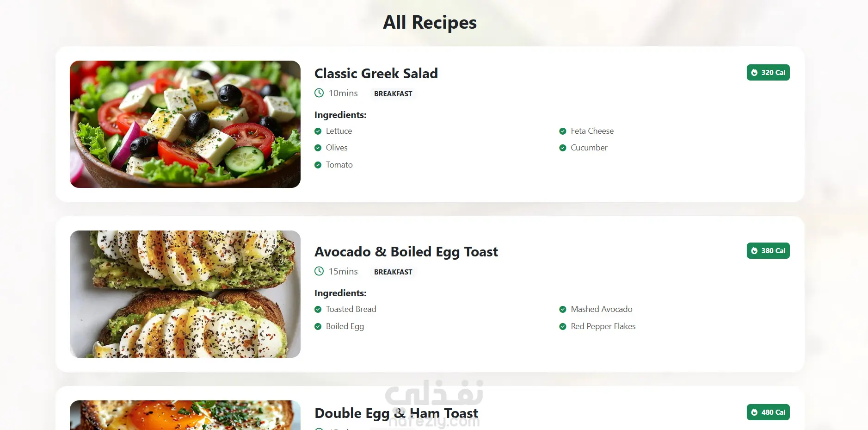Screen dimensions: 868x430
Task: Click the check circle beside Olives
Action: pos(318,148)
